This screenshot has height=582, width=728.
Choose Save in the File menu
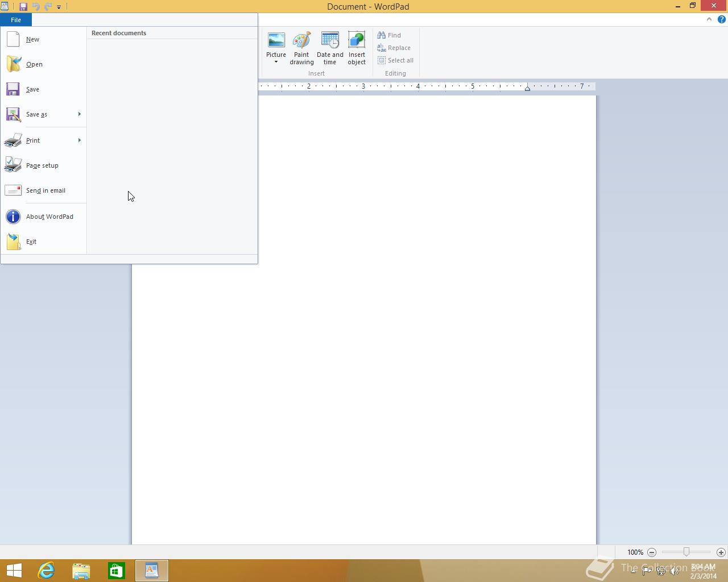[44, 89]
